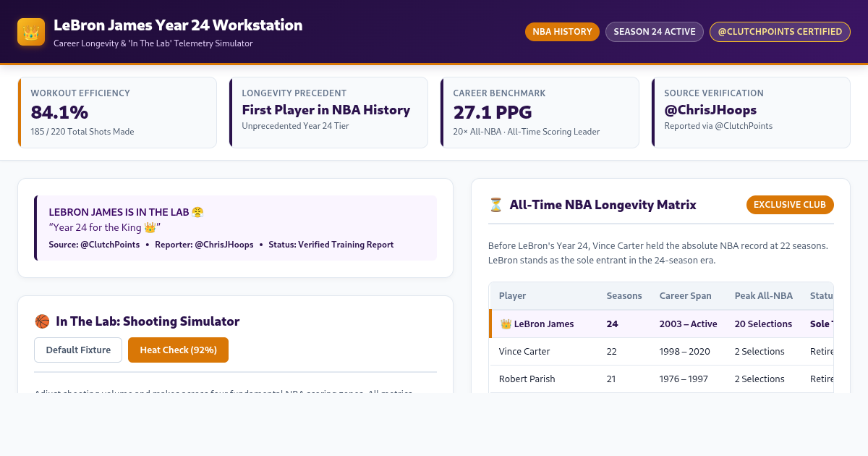Click the Reporter: @ChrisJHoops label

[204, 245]
